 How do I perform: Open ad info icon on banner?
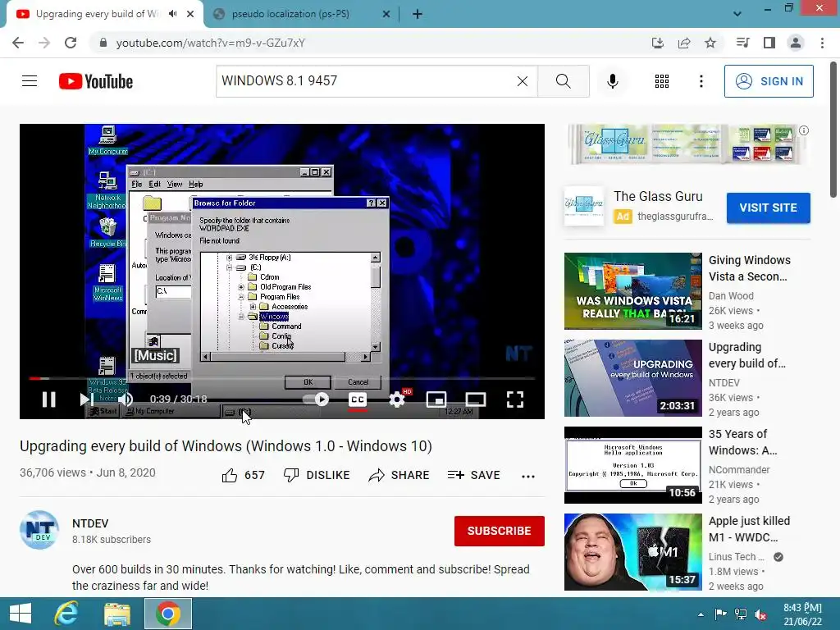[x=804, y=130]
